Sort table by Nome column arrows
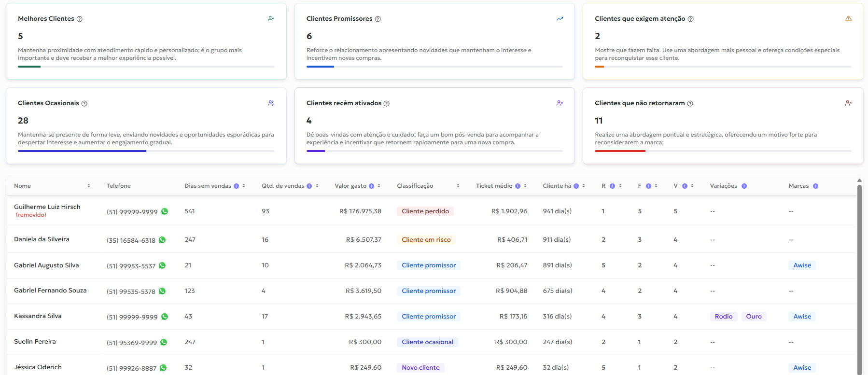The width and height of the screenshot is (868, 375). coord(89,186)
